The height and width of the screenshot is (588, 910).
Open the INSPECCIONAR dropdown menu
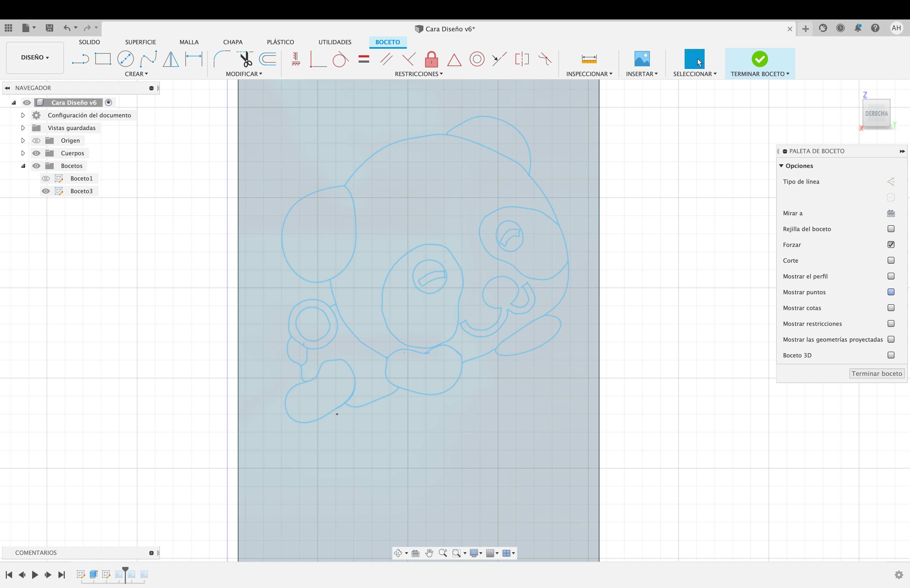(589, 74)
